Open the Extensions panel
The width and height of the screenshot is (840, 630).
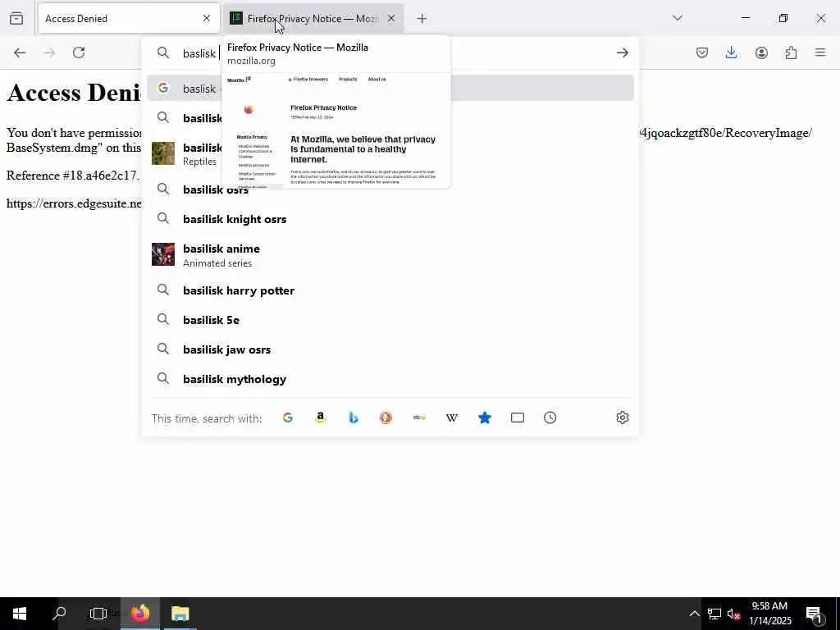[x=791, y=52]
